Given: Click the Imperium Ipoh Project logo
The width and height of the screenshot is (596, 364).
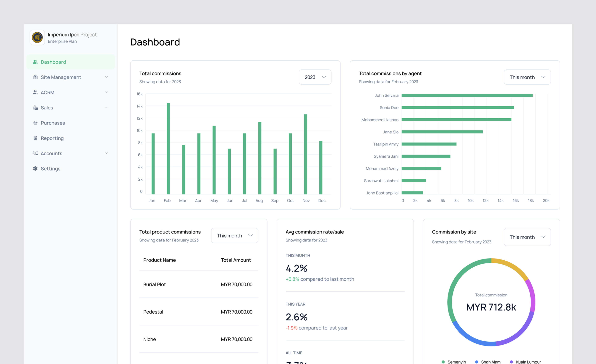Looking at the screenshot, I should coord(37,38).
